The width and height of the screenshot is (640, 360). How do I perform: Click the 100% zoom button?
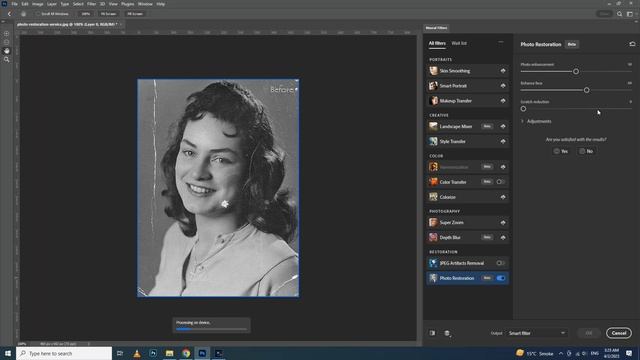[x=86, y=14]
